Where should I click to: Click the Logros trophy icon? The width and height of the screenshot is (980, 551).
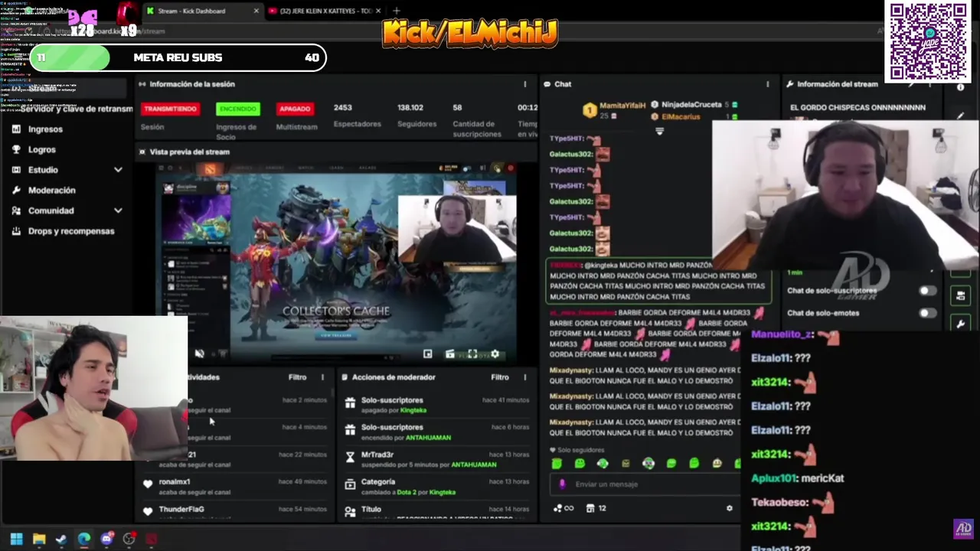pyautogui.click(x=16, y=150)
